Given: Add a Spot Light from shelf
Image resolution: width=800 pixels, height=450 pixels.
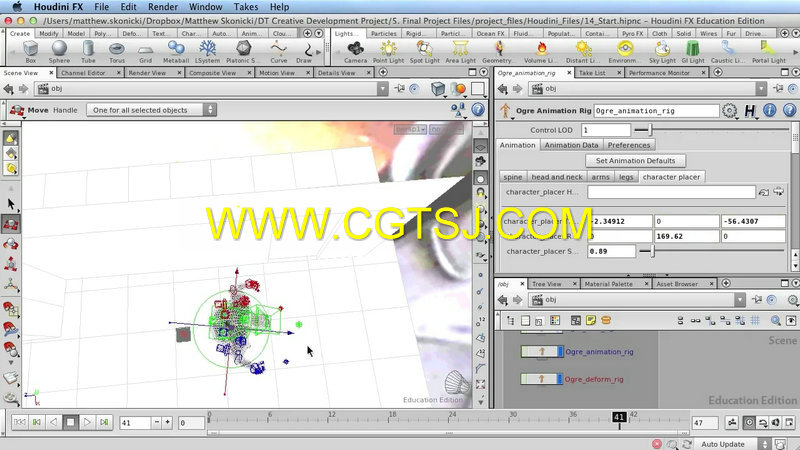Looking at the screenshot, I should tap(424, 52).
